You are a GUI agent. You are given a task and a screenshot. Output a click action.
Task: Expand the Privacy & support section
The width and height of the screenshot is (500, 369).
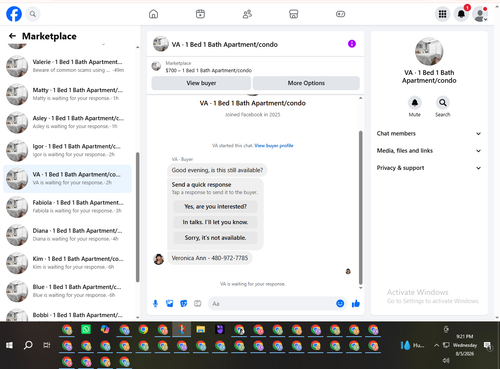pos(429,168)
